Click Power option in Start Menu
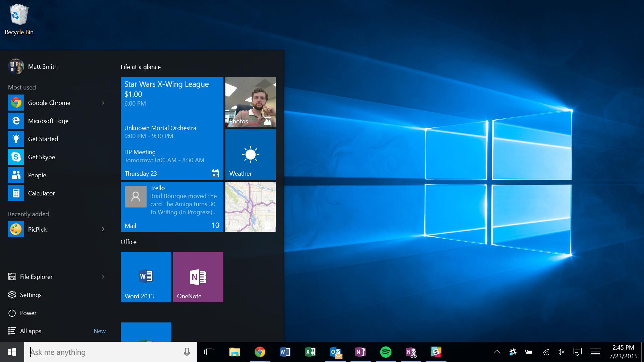Image resolution: width=644 pixels, height=362 pixels. tap(28, 312)
